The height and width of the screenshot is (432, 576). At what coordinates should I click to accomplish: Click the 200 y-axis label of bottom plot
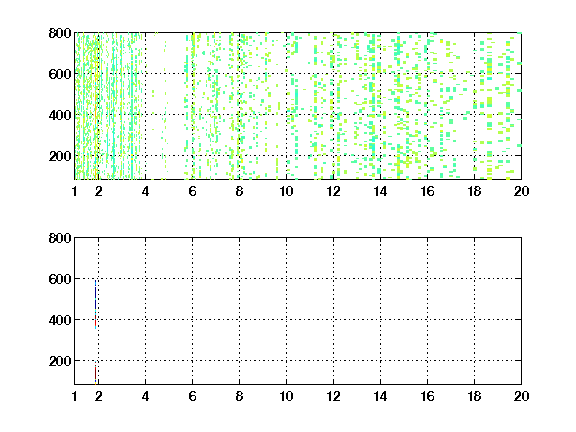point(60,361)
